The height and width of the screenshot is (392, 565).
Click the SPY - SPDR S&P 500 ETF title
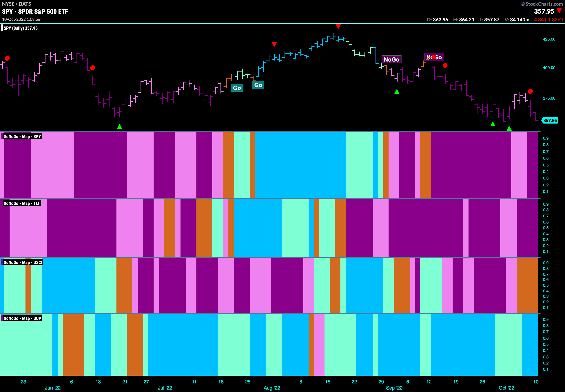(x=35, y=12)
